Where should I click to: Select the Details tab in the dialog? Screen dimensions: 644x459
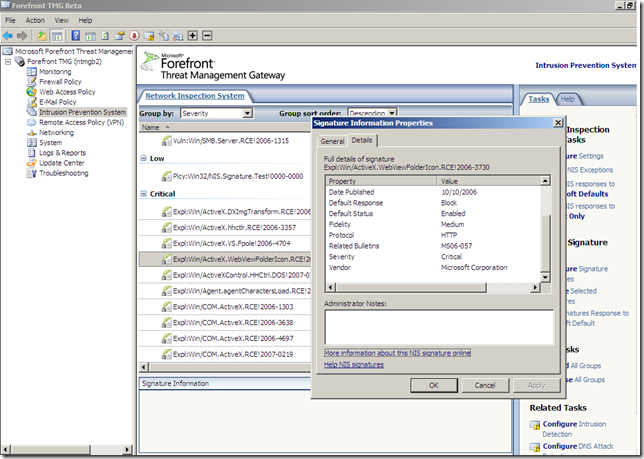tap(362, 140)
